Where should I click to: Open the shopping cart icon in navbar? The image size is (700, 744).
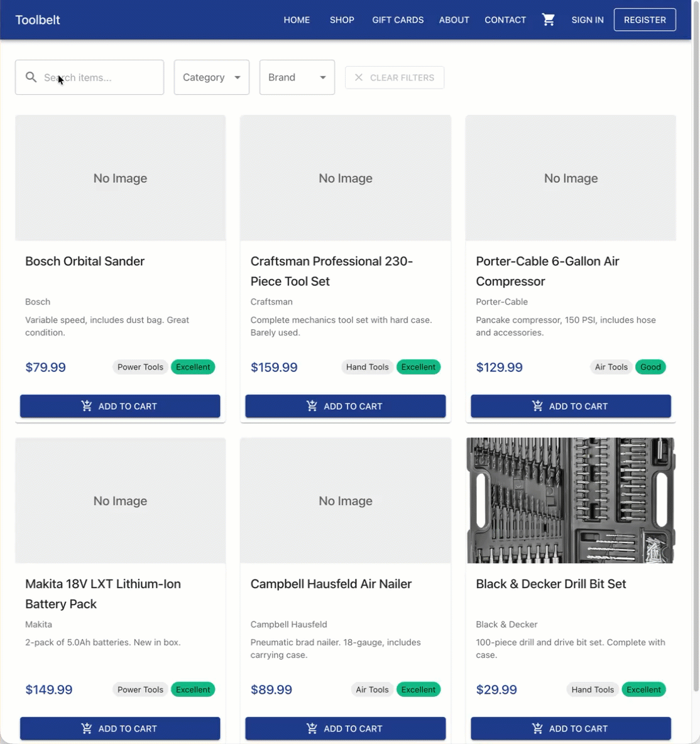tap(548, 20)
